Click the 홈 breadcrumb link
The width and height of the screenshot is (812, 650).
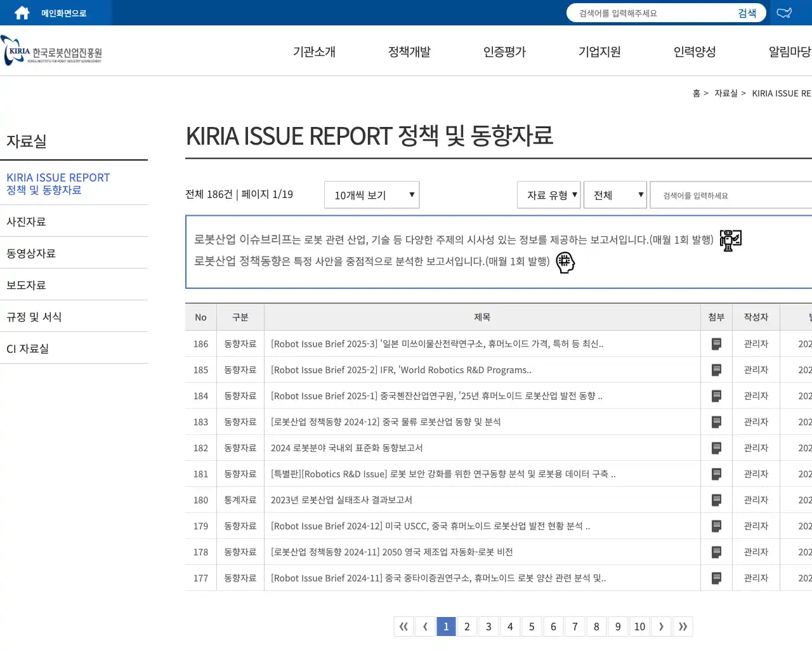click(x=697, y=93)
